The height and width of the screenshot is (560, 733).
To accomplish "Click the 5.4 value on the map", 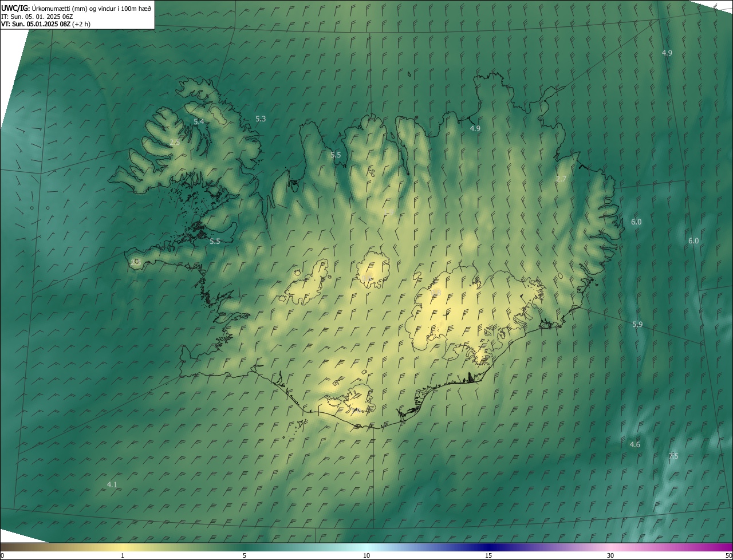I will click(199, 121).
